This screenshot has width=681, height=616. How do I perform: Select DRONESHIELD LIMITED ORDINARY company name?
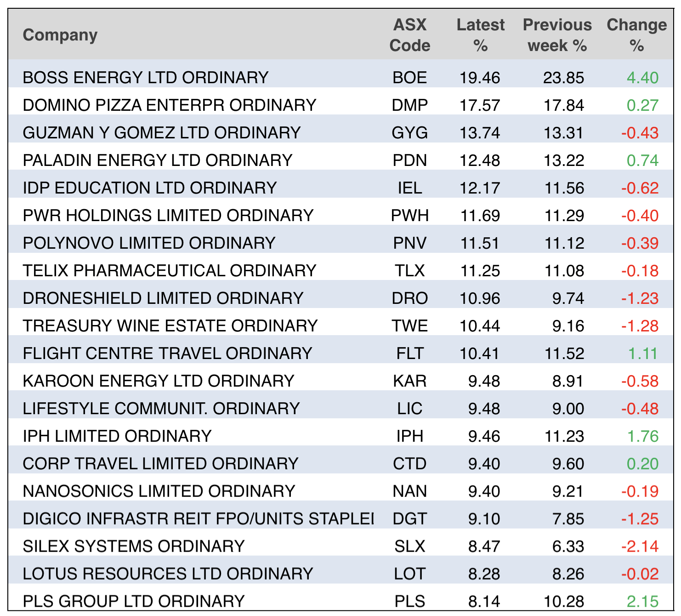(163, 298)
